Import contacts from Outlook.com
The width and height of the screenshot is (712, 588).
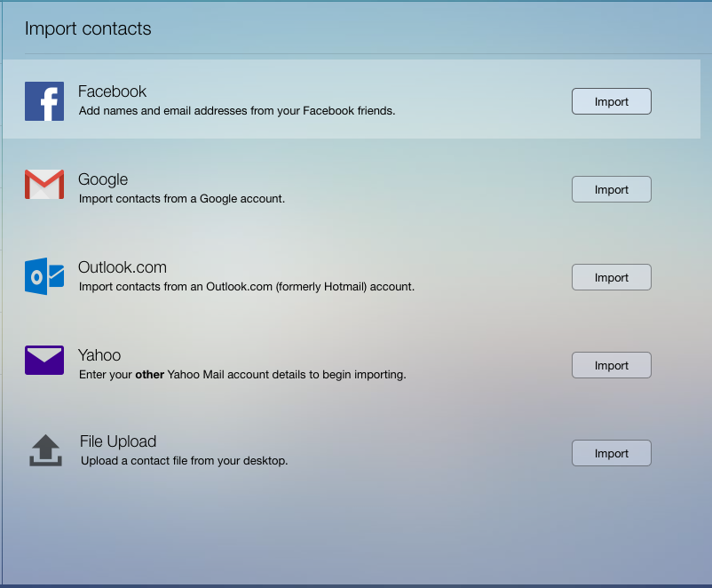pos(611,277)
